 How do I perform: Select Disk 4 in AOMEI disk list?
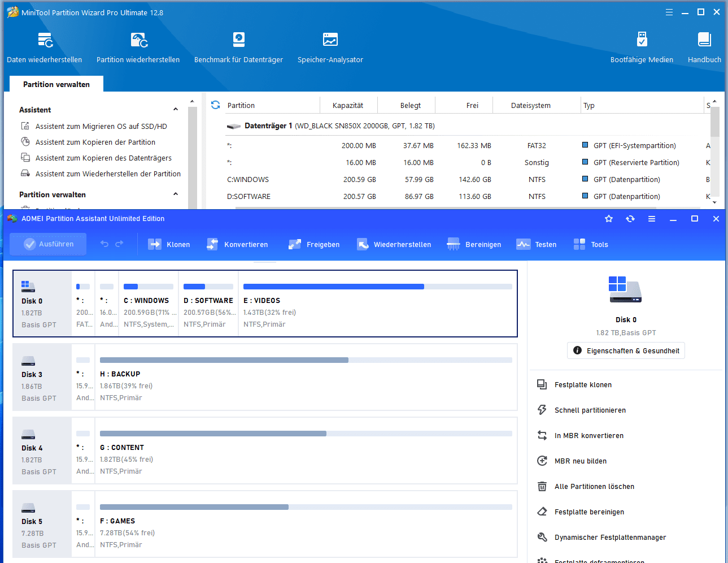42,451
